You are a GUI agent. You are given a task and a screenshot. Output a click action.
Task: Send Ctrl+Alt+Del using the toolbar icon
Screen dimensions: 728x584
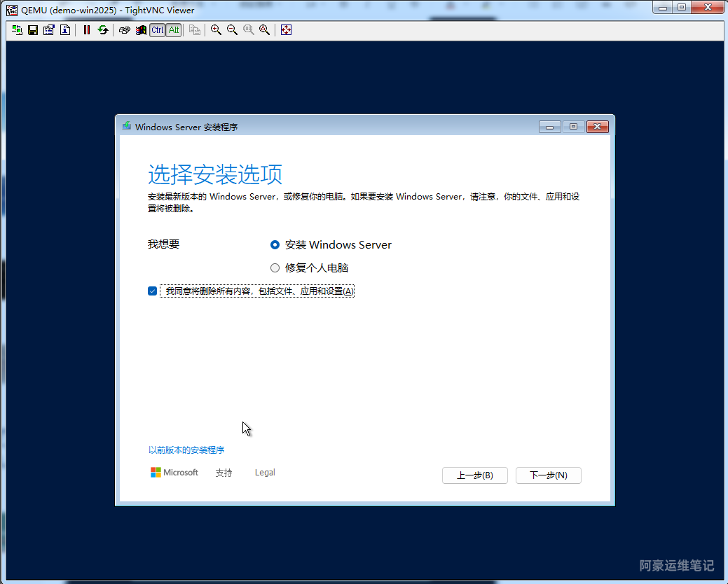(x=125, y=30)
